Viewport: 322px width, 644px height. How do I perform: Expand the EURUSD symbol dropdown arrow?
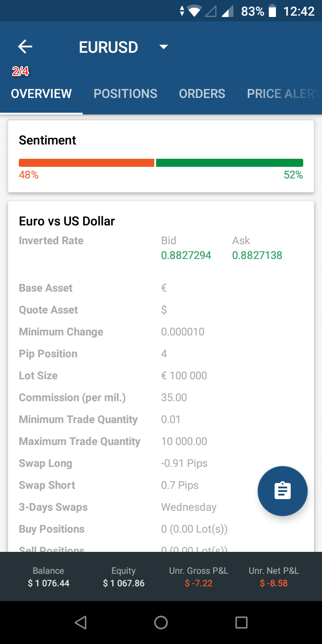pyautogui.click(x=164, y=47)
